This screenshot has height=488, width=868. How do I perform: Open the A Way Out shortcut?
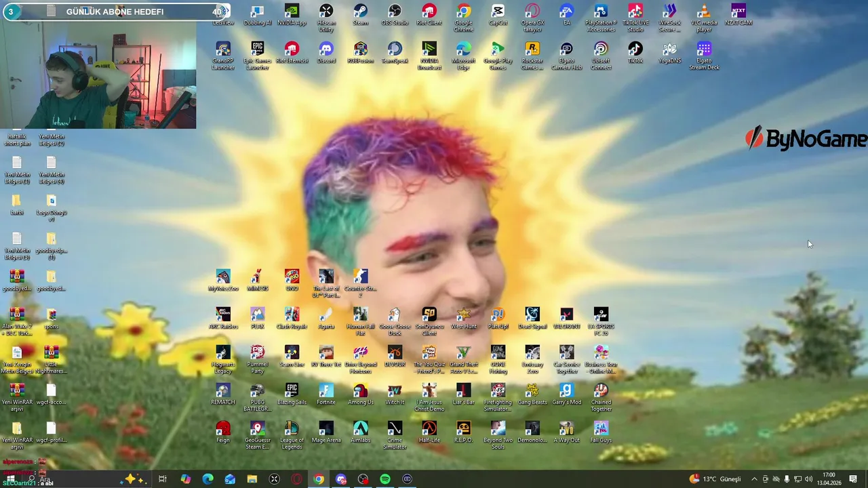pyautogui.click(x=566, y=433)
